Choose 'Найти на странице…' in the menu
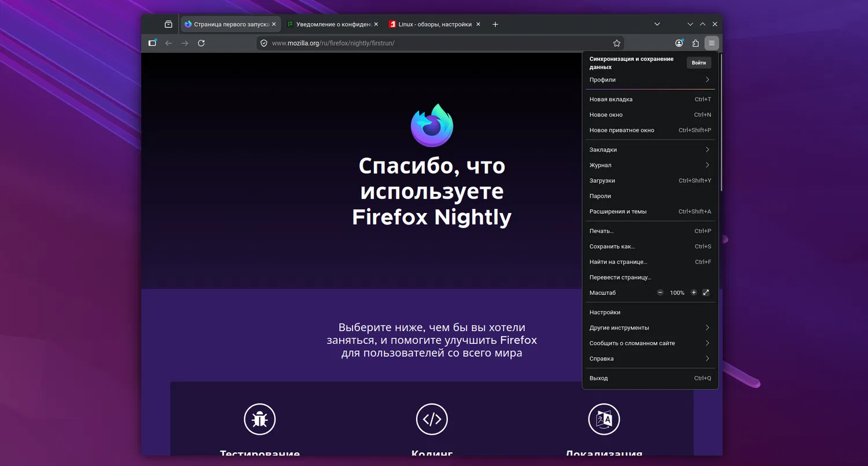 point(650,262)
